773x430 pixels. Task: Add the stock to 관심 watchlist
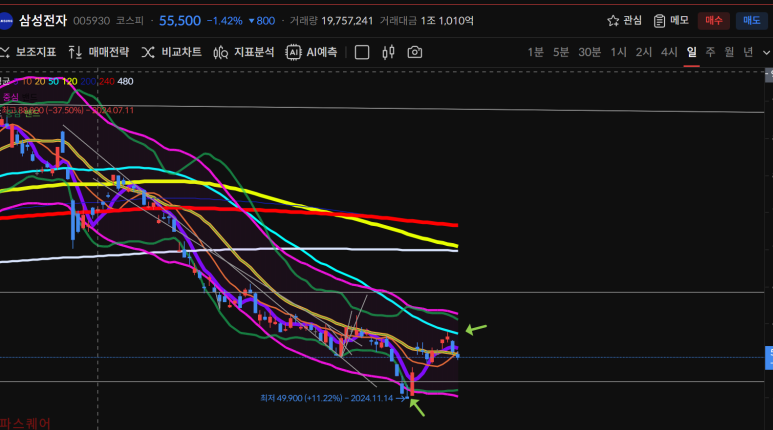[625, 20]
